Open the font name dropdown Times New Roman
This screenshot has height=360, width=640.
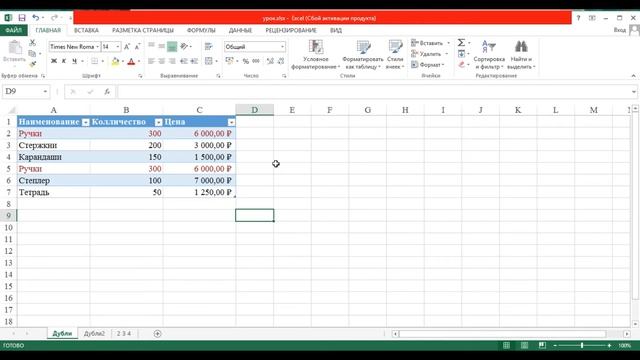pyautogui.click(x=98, y=47)
